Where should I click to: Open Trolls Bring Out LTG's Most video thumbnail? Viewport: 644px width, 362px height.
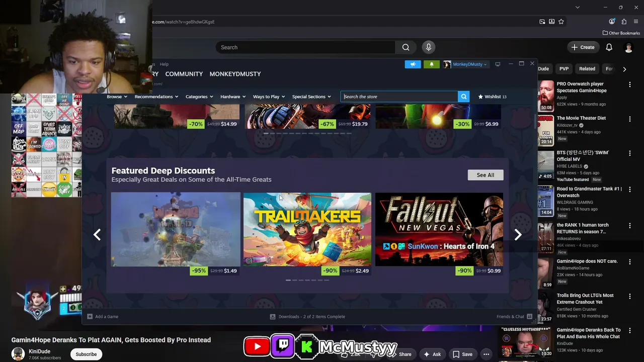545,307
